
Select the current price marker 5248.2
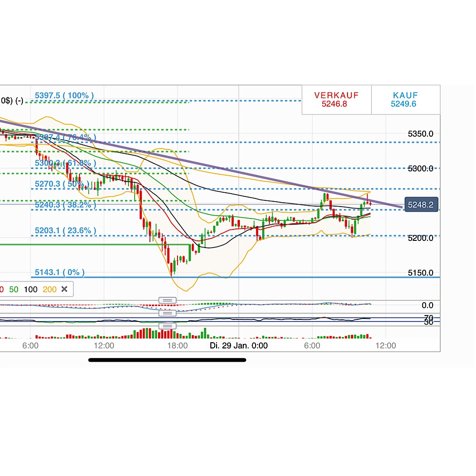click(422, 204)
